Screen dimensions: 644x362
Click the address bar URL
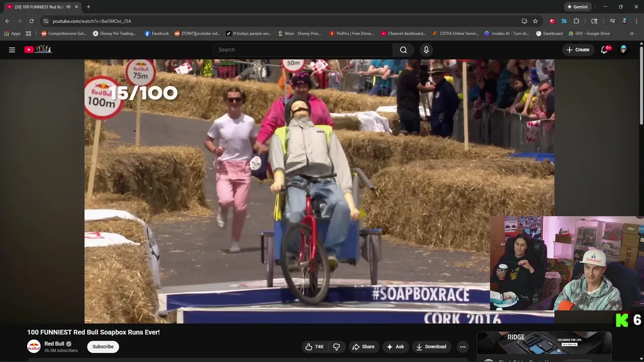[x=92, y=21]
